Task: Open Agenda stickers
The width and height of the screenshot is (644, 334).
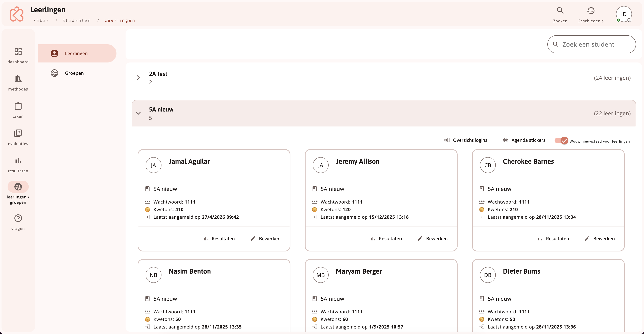Action: 524,140
